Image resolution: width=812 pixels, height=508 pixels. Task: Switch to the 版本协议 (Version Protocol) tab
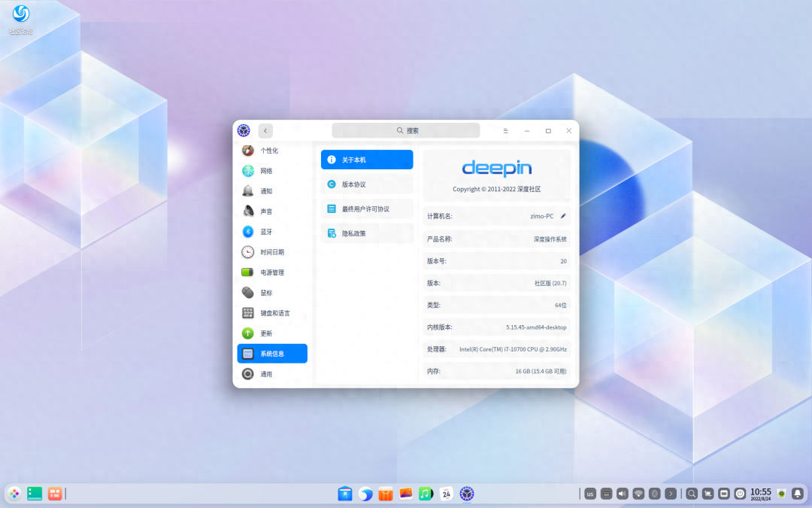point(366,184)
